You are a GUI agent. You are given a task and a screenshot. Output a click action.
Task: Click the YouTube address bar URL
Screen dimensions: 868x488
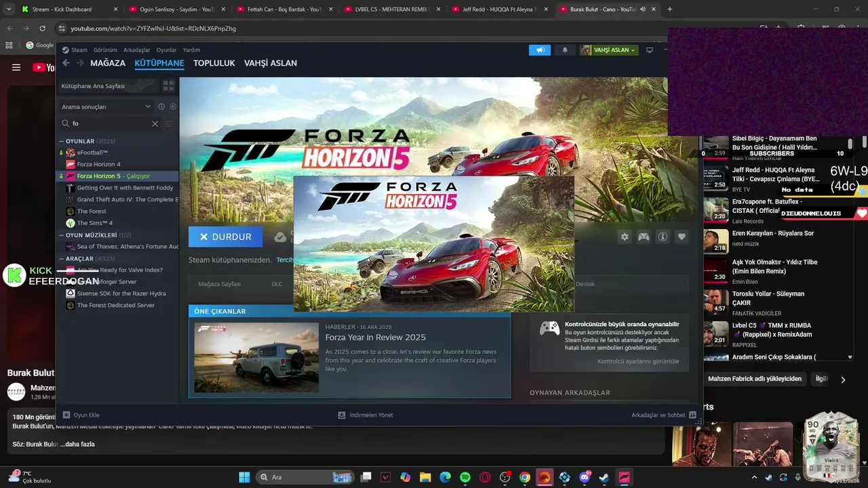tap(153, 28)
